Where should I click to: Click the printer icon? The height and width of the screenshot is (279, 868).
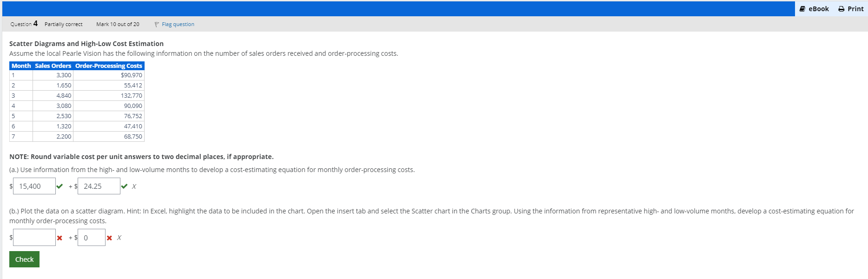841,9
